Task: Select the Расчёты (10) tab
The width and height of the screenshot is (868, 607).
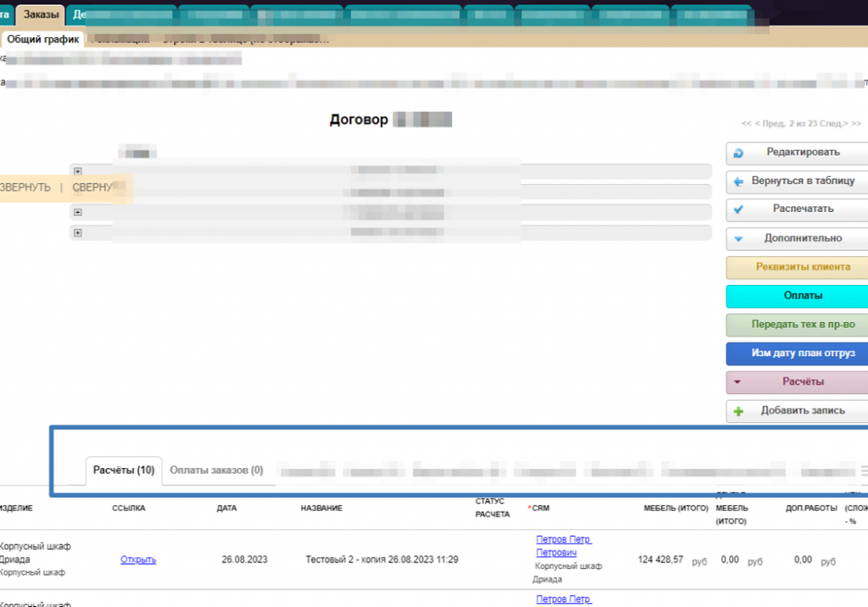Action: point(124,471)
